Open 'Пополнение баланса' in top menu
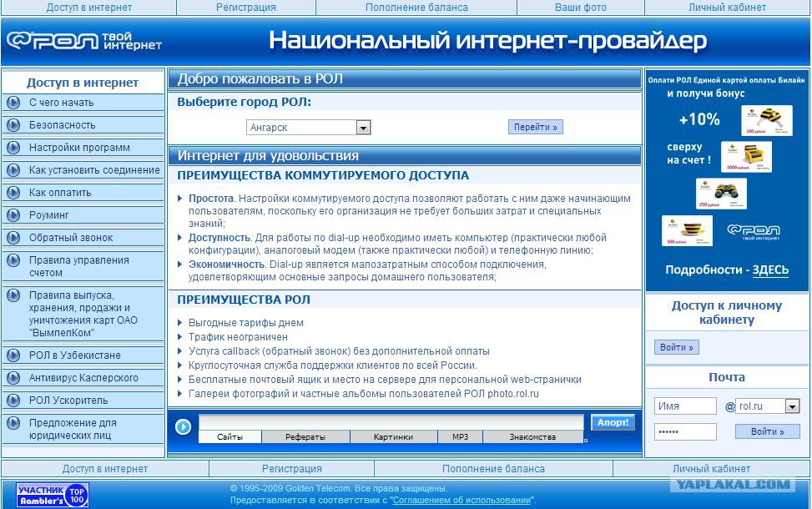The image size is (812, 509). 416,8
